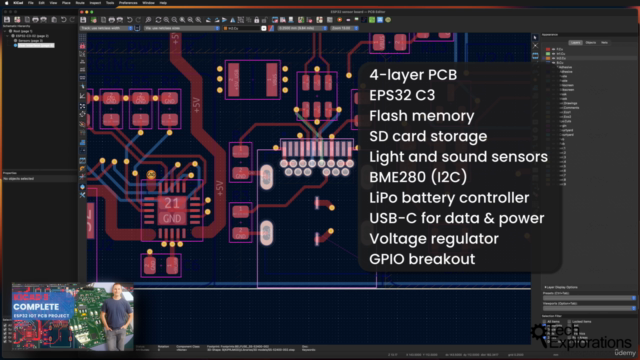Open the Track width dropdown
This screenshot has height=360, width=640.
coord(106,28)
